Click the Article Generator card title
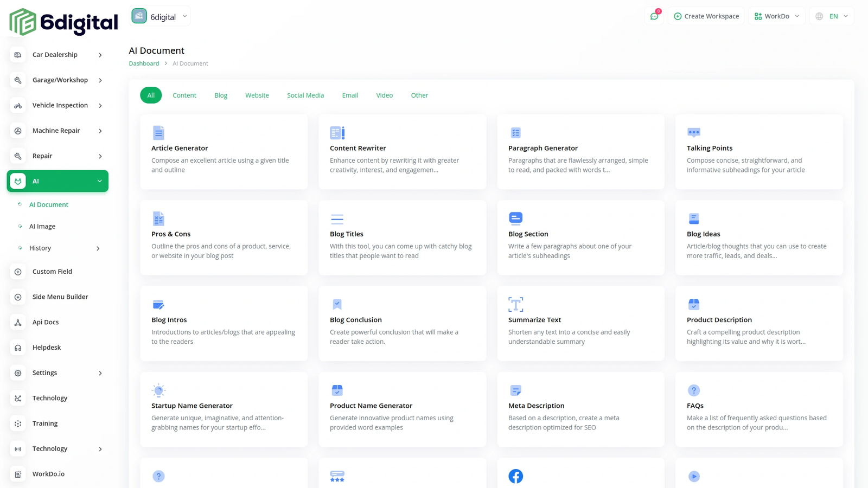Viewport: 868px width, 488px height. (x=180, y=148)
